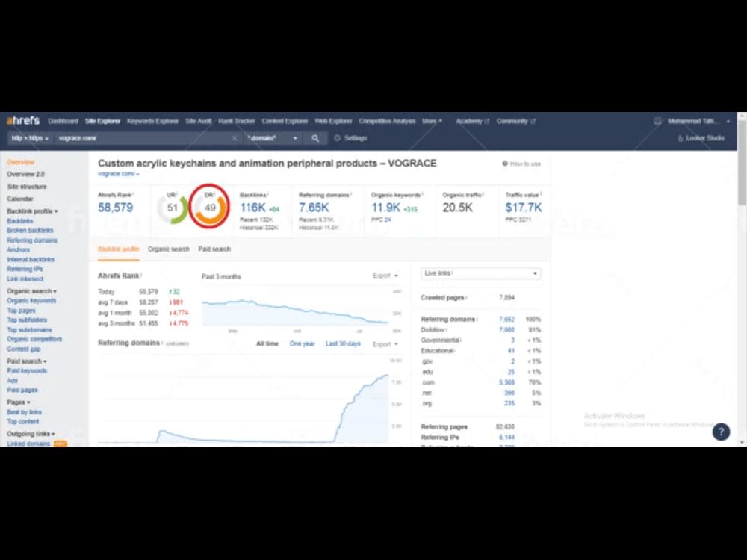747x560 pixels.
Task: Open Export dropdown for Ahrefs Rank chart
Action: [385, 276]
